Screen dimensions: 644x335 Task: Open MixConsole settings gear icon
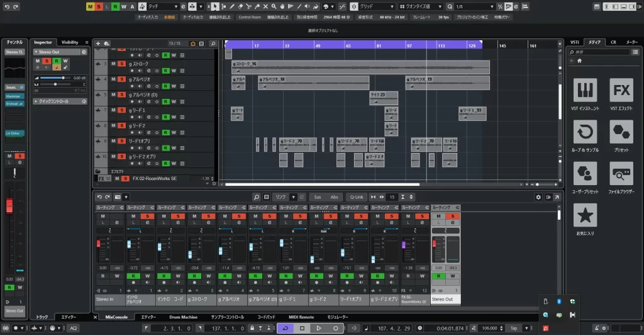click(x=538, y=197)
